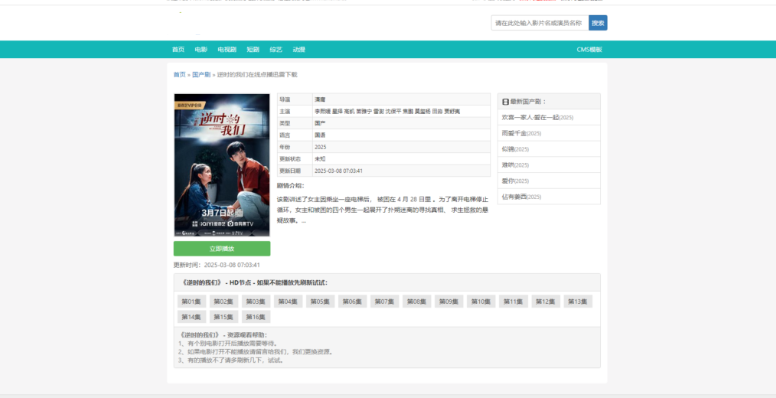Play episode 第12集
This screenshot has height=398, width=776.
546,301
